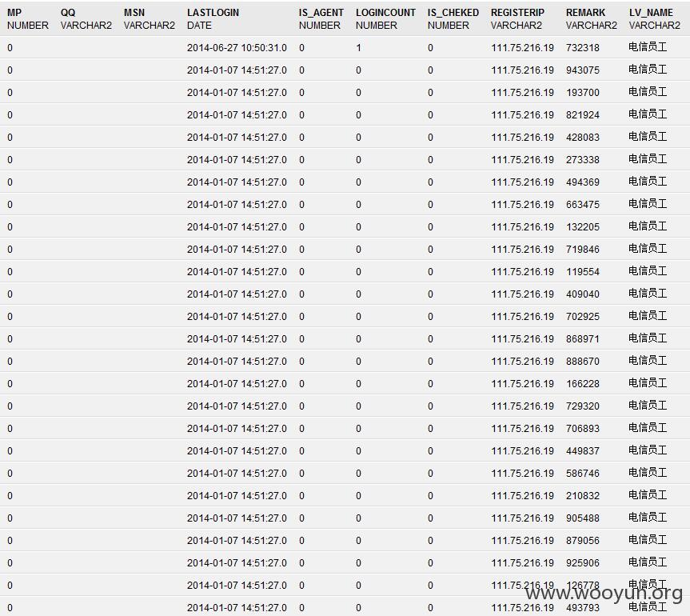Select the LOGINCOUNT value 1

[x=359, y=47]
